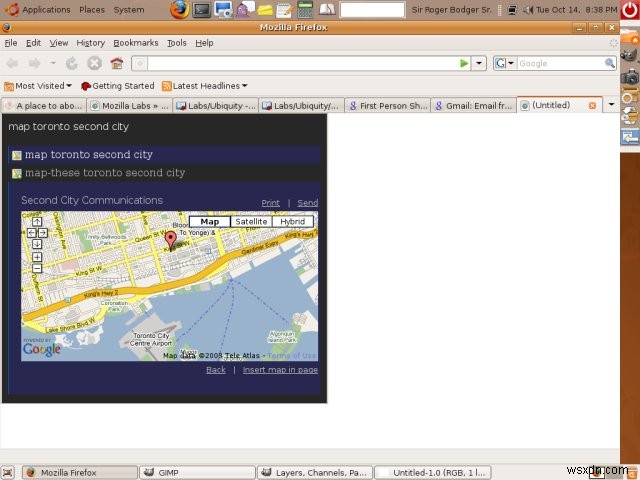Screen dimensions: 640x480
Task: Reload the current page
Action: click(72, 63)
